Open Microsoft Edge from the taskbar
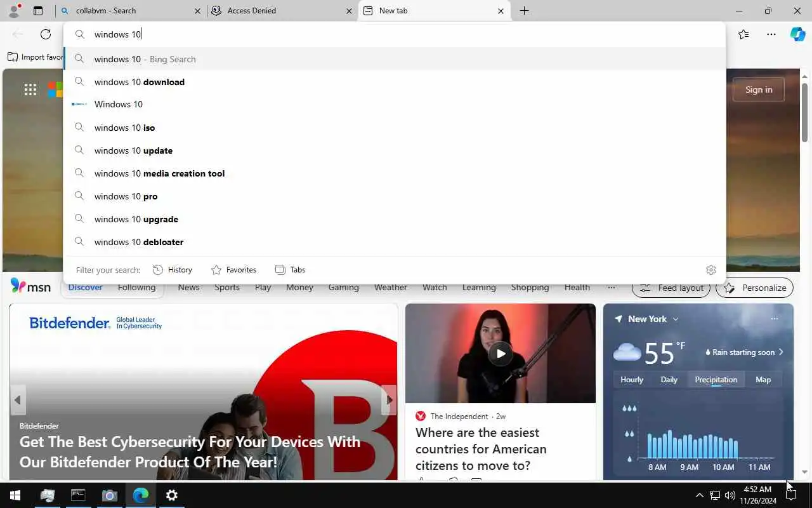 pyautogui.click(x=140, y=495)
